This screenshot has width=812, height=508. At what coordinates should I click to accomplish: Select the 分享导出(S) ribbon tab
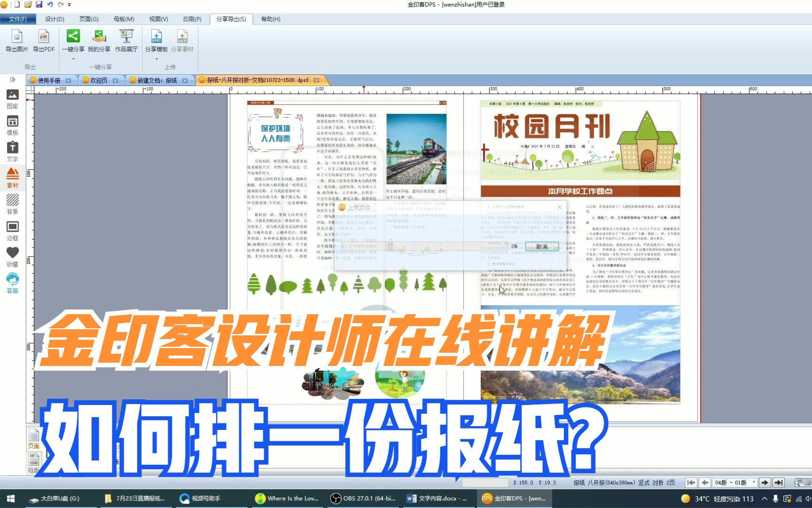click(x=231, y=19)
